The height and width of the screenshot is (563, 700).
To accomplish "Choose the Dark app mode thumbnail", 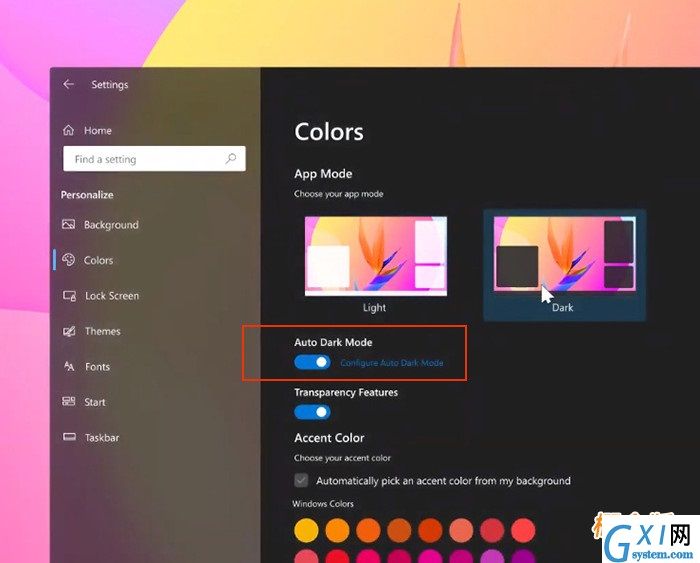I will point(564,254).
